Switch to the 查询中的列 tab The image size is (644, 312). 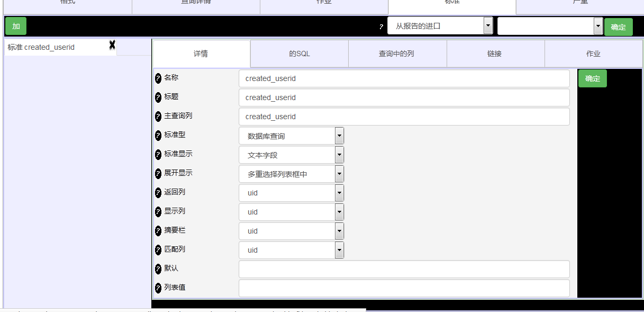click(x=397, y=54)
